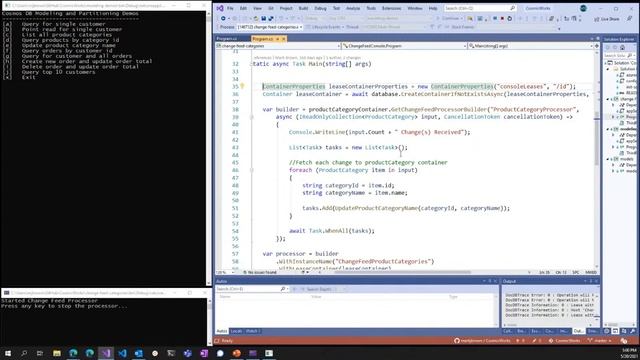This screenshot has height=360, width=640.
Task: Open the Git menu
Action: point(271,8)
